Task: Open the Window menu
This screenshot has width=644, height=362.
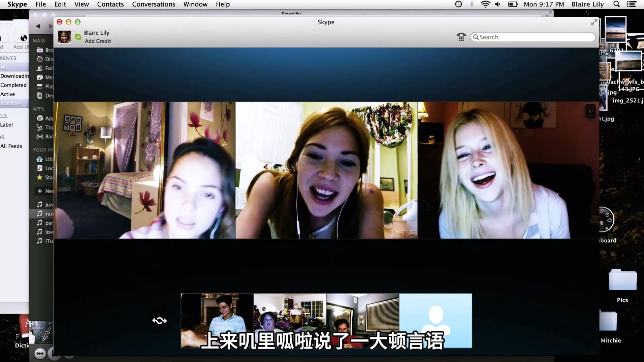Action: [195, 4]
